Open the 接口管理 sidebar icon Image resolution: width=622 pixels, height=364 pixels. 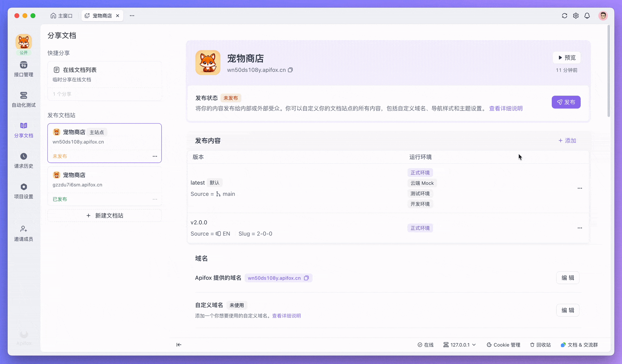[24, 65]
